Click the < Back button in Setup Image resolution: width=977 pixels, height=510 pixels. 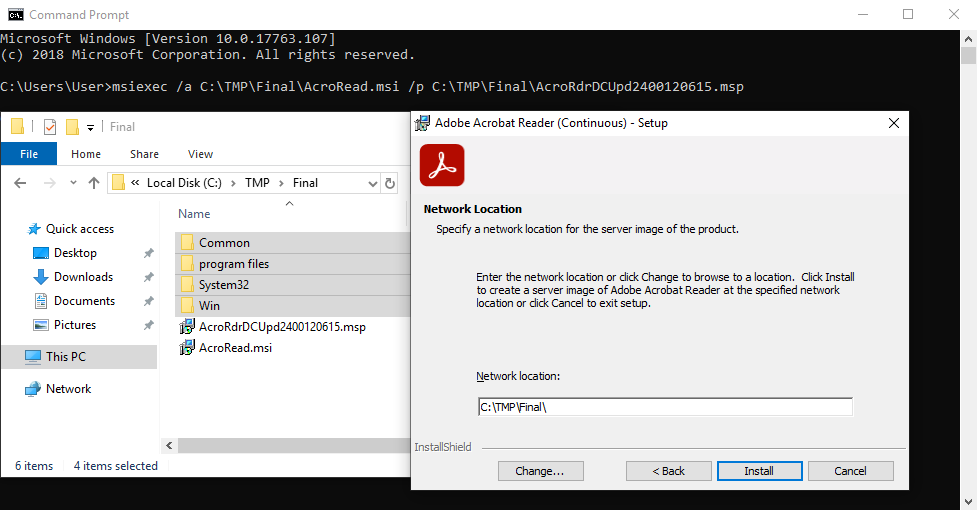pos(668,471)
